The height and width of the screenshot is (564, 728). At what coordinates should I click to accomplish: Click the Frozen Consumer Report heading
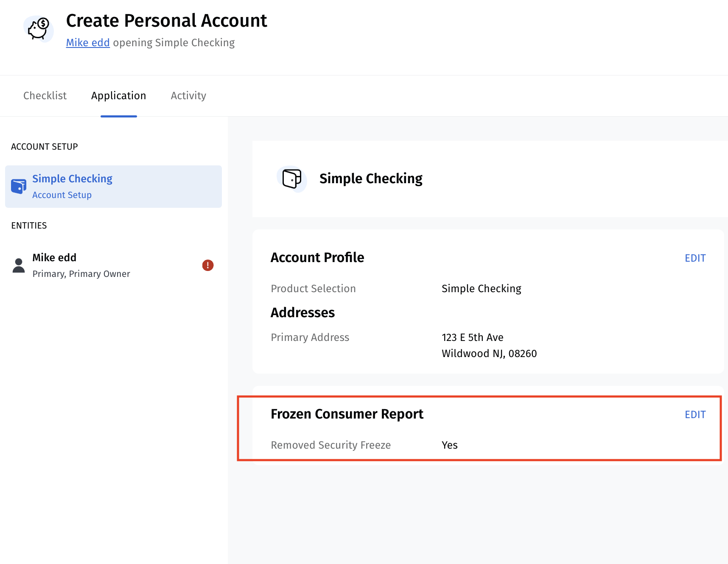tap(347, 414)
